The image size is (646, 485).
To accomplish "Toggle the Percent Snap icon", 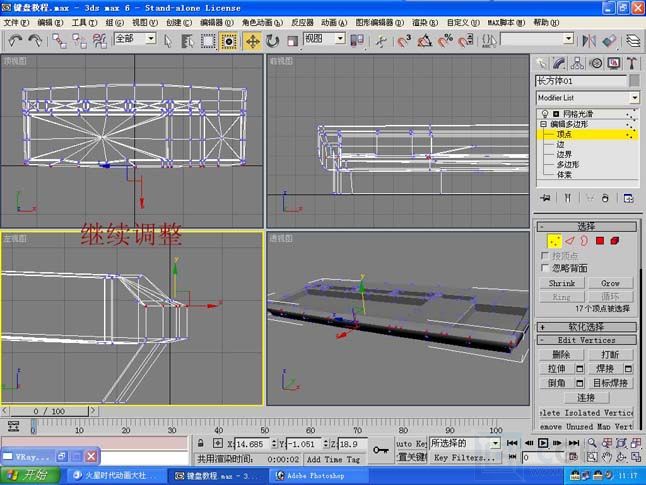I will (x=445, y=41).
